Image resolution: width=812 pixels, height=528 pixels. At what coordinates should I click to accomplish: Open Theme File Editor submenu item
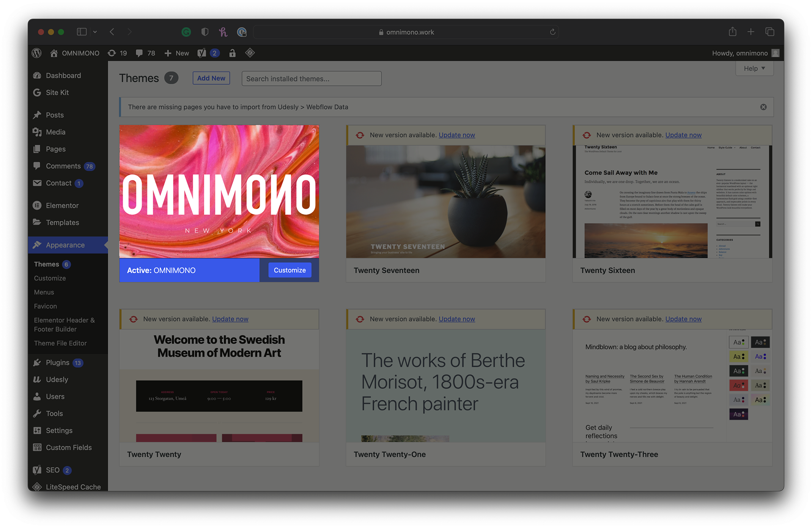point(60,343)
